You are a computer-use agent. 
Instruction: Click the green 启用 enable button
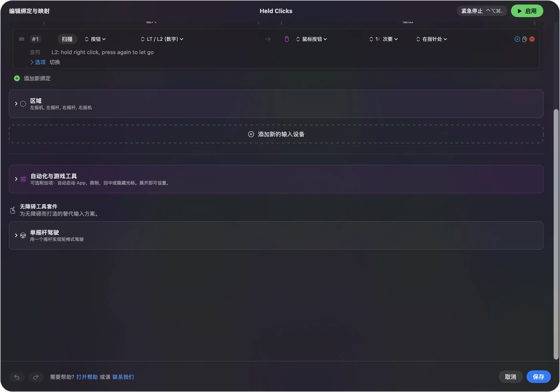(527, 11)
